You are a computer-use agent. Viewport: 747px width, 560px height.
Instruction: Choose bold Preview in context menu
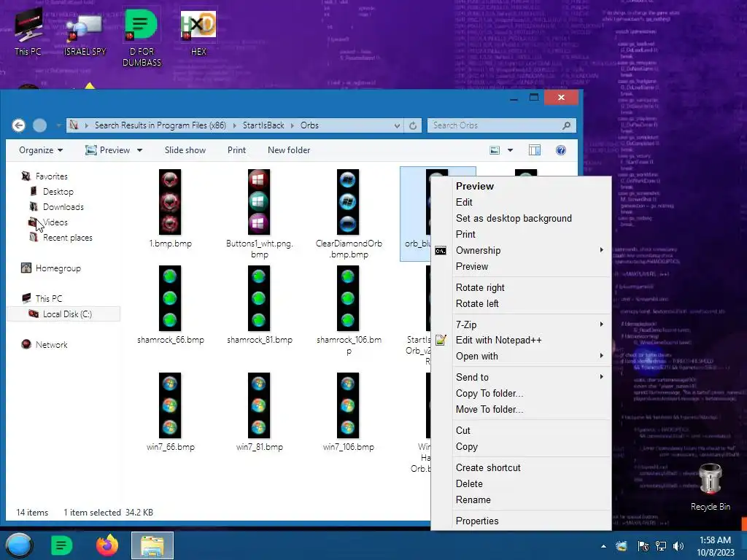[x=521, y=186]
